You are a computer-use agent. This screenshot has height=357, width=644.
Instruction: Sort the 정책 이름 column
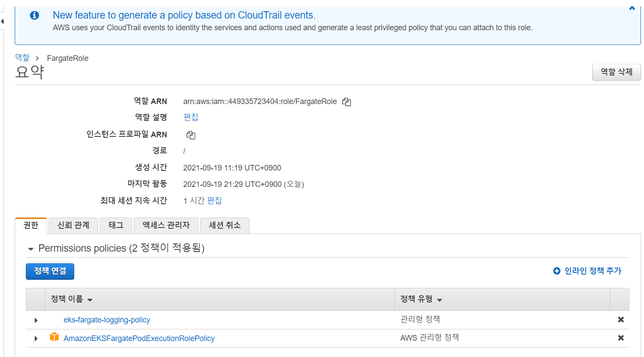pyautogui.click(x=89, y=299)
